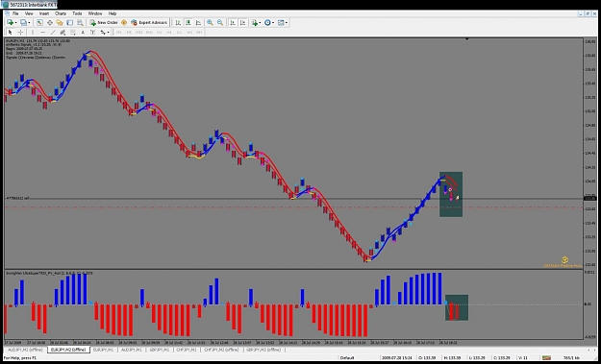The image size is (601, 364).
Task: Select the Trendline drawing tool
Action: click(x=53, y=32)
